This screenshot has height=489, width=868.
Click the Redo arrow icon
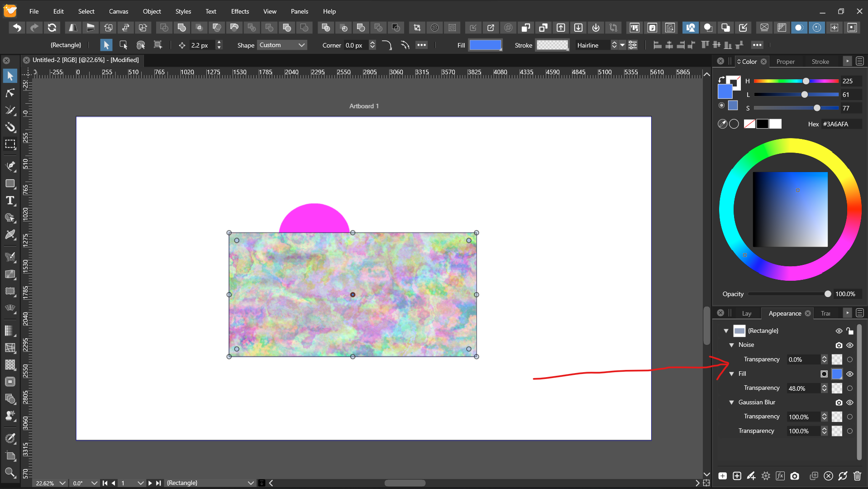[34, 28]
